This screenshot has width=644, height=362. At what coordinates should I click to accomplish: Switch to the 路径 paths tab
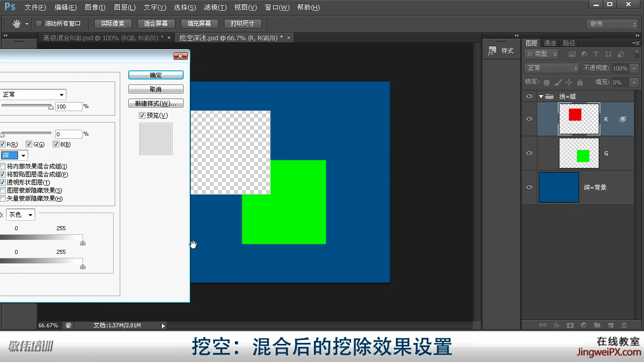[x=569, y=43]
